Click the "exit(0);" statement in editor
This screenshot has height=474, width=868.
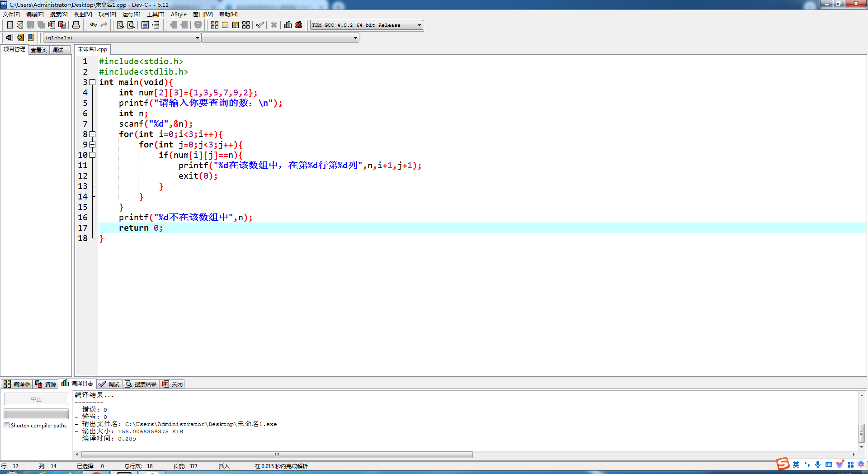click(x=198, y=176)
